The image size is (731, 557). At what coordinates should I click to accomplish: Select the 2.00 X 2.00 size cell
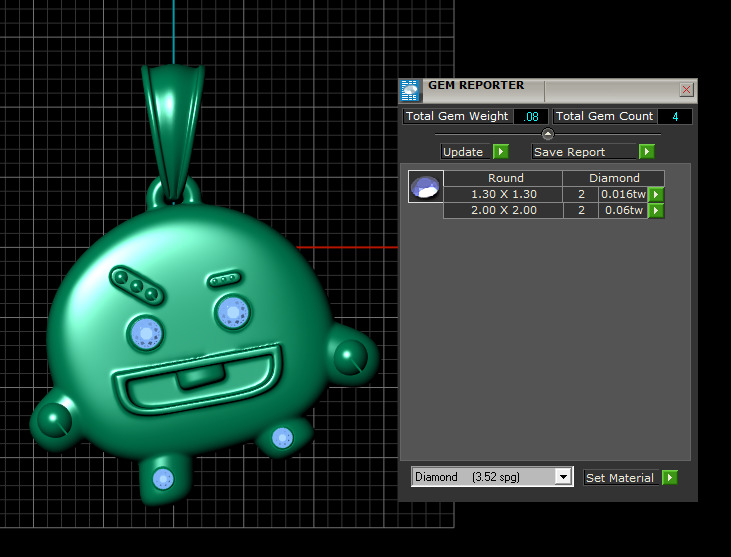click(503, 211)
